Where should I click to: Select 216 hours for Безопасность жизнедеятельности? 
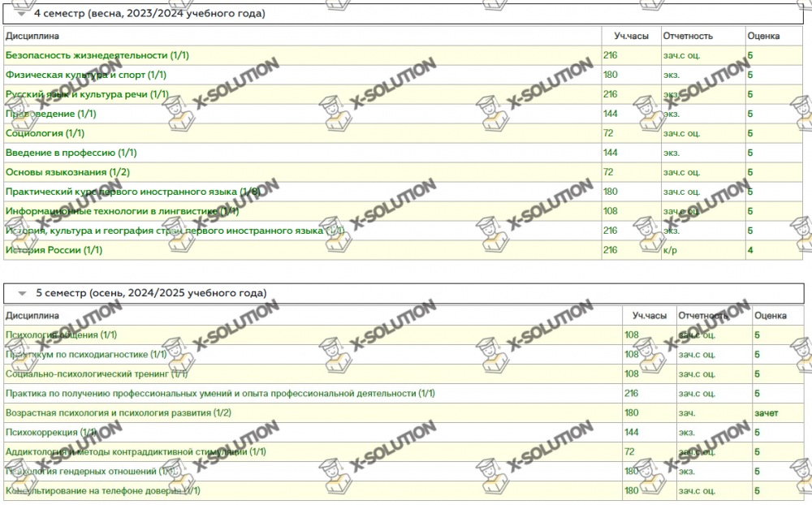610,55
